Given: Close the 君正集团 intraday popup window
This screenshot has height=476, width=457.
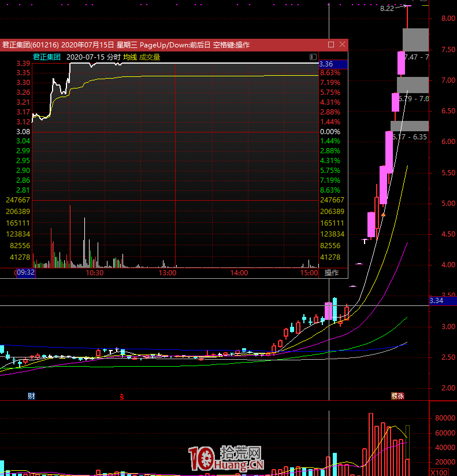Looking at the screenshot, I should pyautogui.click(x=343, y=45).
